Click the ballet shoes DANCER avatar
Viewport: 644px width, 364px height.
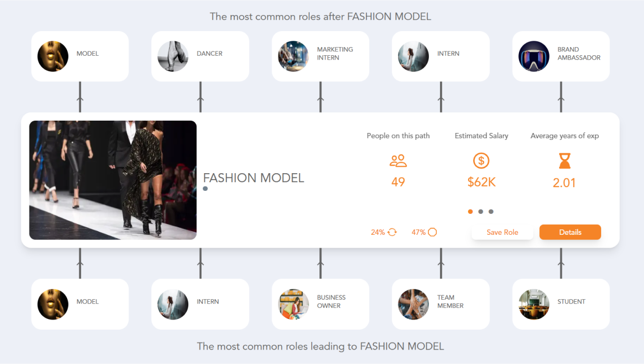click(x=173, y=56)
